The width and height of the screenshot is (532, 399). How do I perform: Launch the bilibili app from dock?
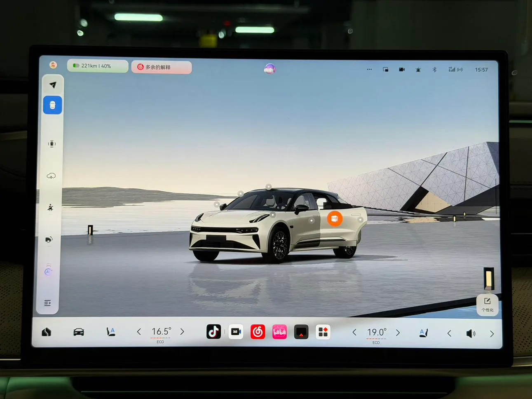(279, 332)
